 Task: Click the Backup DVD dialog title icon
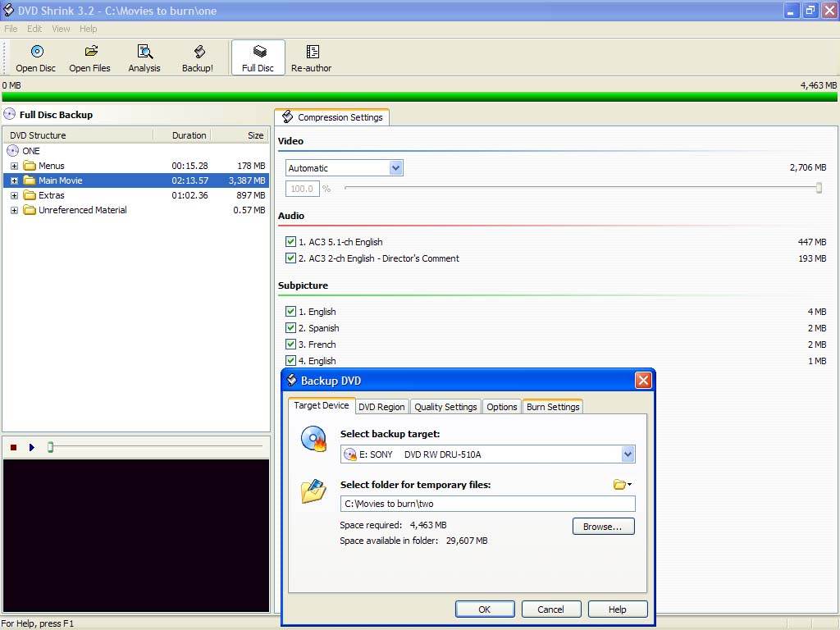tap(291, 381)
